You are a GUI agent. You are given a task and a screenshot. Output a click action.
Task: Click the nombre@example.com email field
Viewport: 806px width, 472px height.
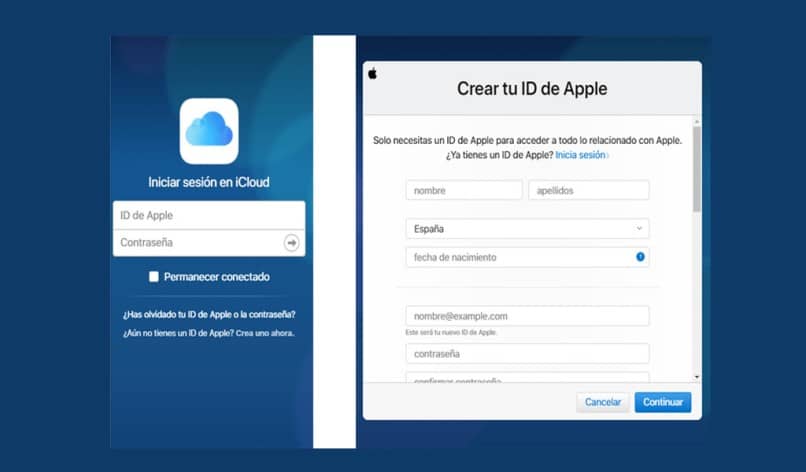point(527,316)
